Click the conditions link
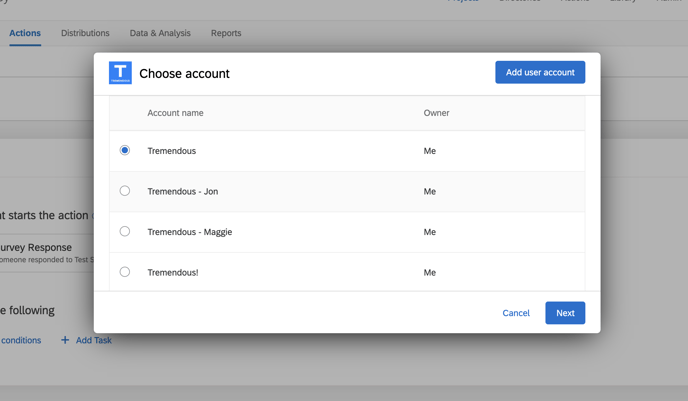Image resolution: width=688 pixels, height=401 pixels. point(21,340)
